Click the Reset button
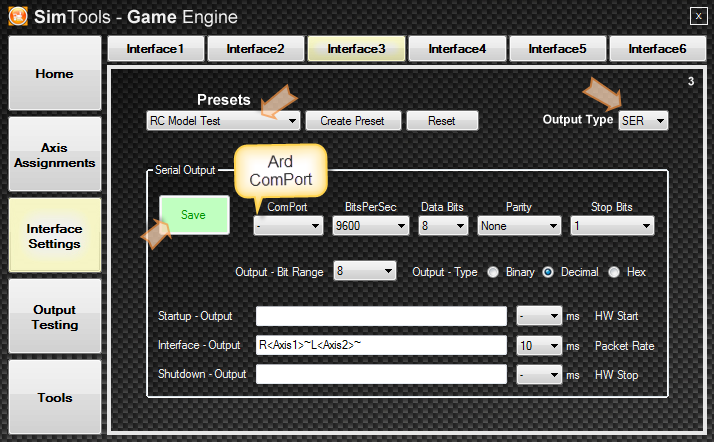The width and height of the screenshot is (714, 442). tap(442, 121)
